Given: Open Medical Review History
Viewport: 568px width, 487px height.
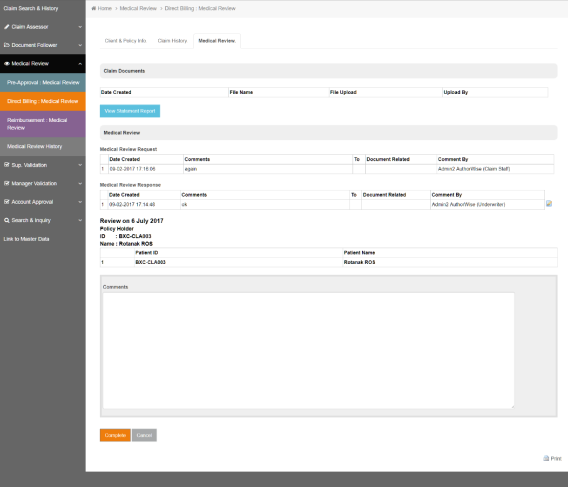Looking at the screenshot, I should pyautogui.click(x=43, y=146).
